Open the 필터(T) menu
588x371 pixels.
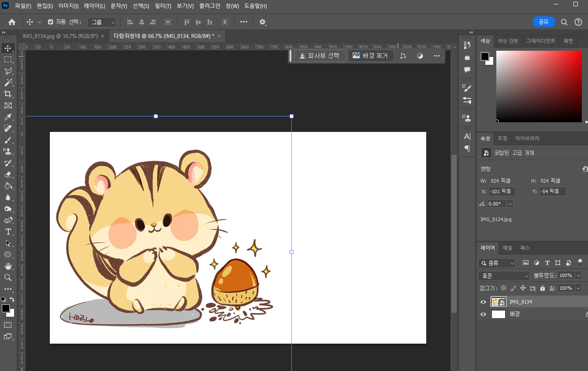[163, 6]
